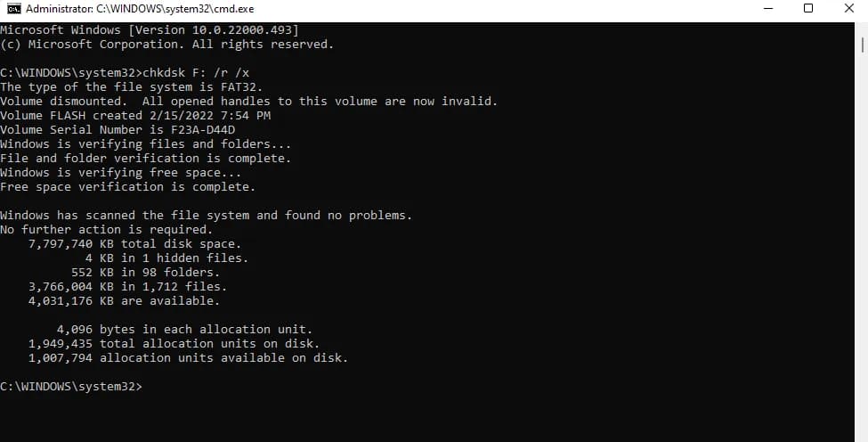
Task: Click the vertical scrollbar thumb
Action: click(x=862, y=44)
